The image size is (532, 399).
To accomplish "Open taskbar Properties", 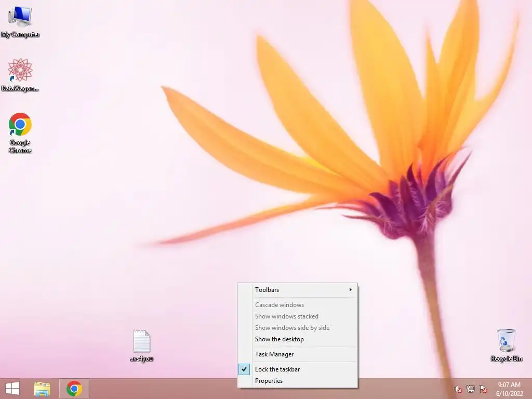I will coord(298,381).
